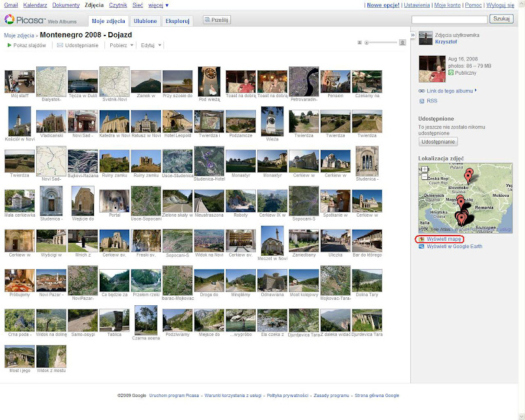
Task: Click the map zoom-in plus button
Action: tap(425, 169)
